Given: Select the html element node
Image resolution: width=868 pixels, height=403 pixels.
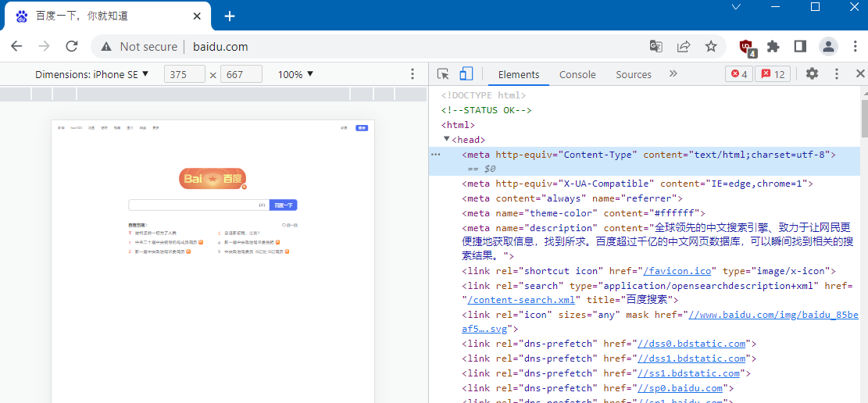Looking at the screenshot, I should pos(458,125).
